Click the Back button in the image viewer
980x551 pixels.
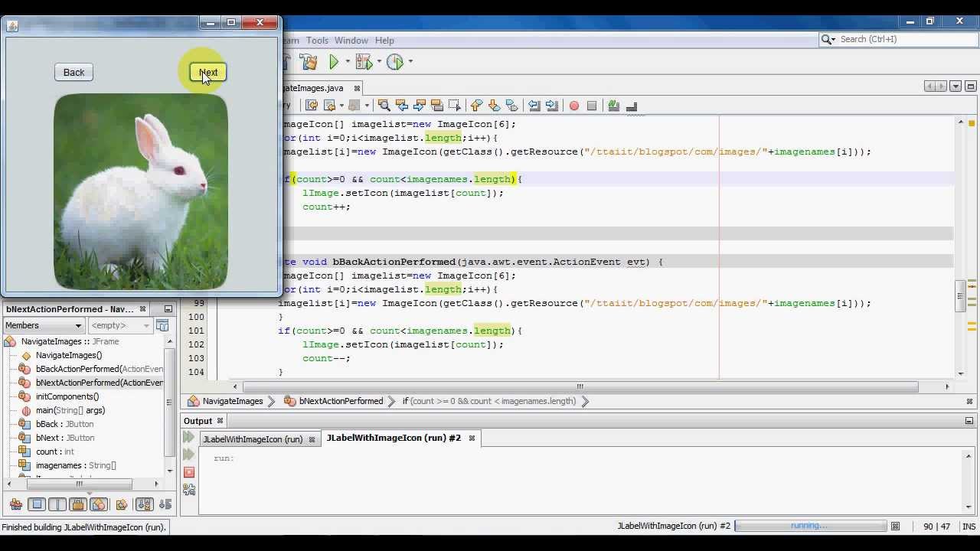click(x=73, y=72)
